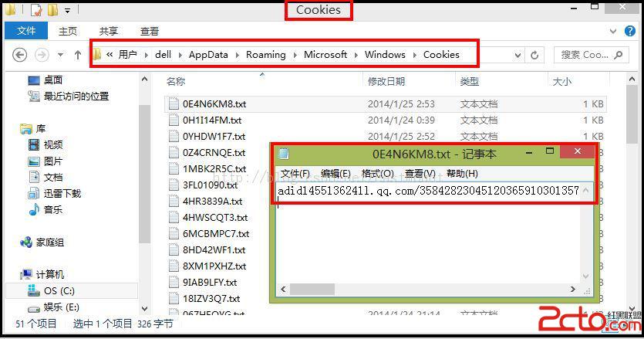This screenshot has height=339, width=644.
Task: Click the Roaming breadcrumb segment
Action: 266,54
